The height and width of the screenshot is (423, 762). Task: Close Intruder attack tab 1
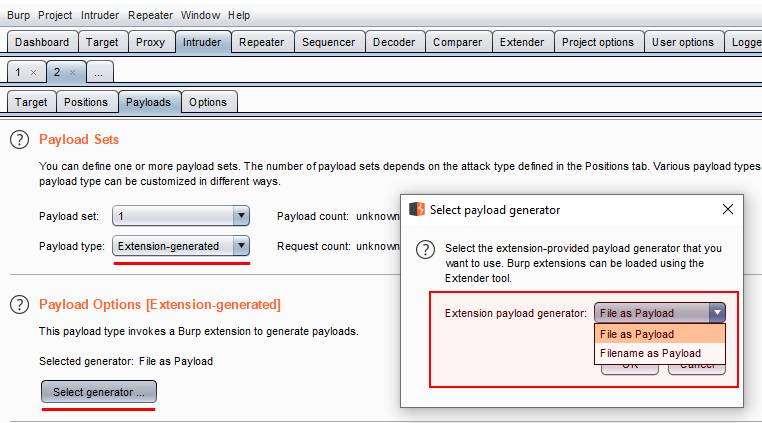pyautogui.click(x=34, y=72)
